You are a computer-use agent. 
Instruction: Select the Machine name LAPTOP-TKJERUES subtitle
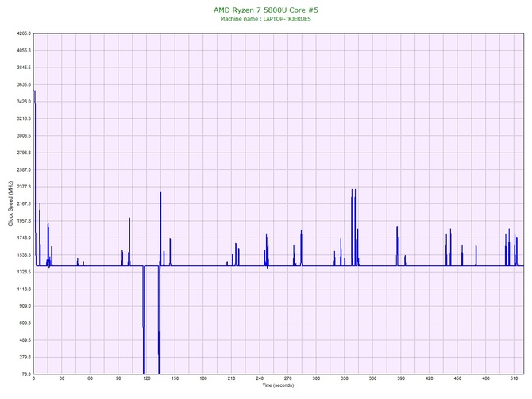click(266, 19)
